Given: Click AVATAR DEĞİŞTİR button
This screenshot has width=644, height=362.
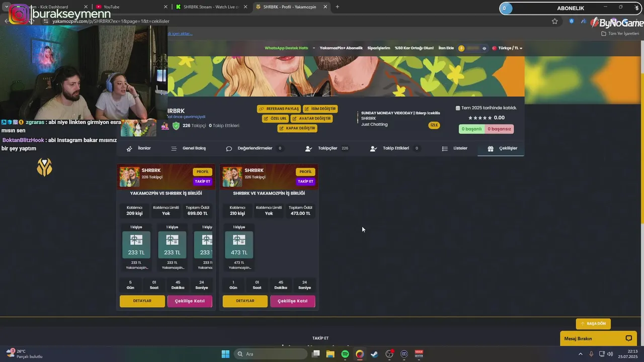Looking at the screenshot, I should [311, 119].
